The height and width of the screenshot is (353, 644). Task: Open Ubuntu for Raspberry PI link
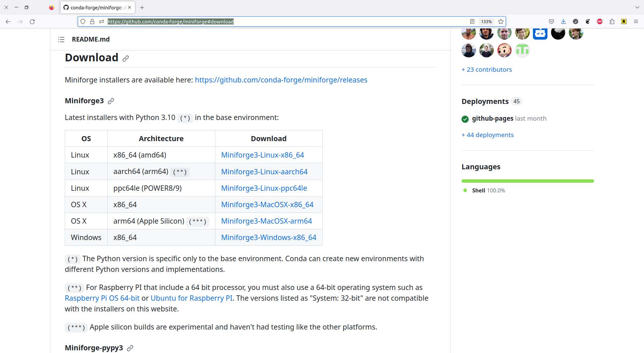[x=192, y=298]
